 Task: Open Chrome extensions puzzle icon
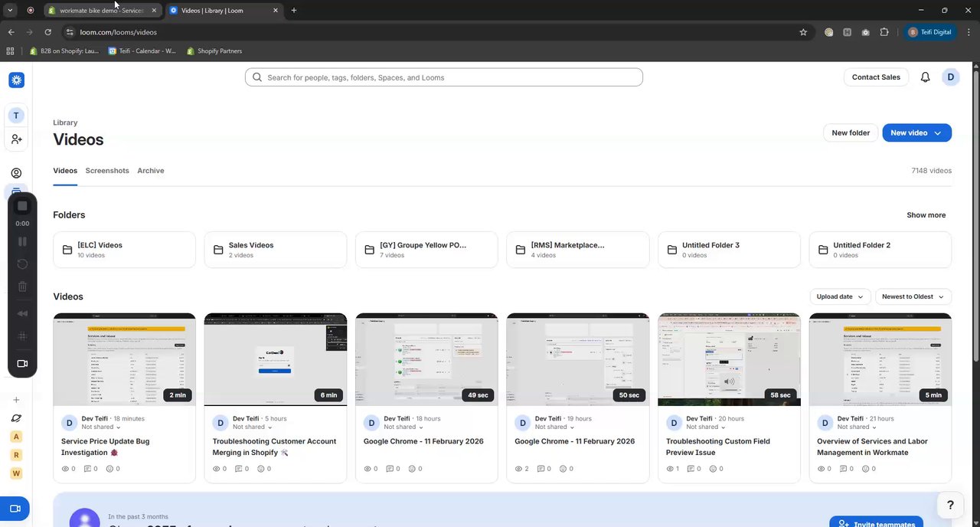coord(884,32)
